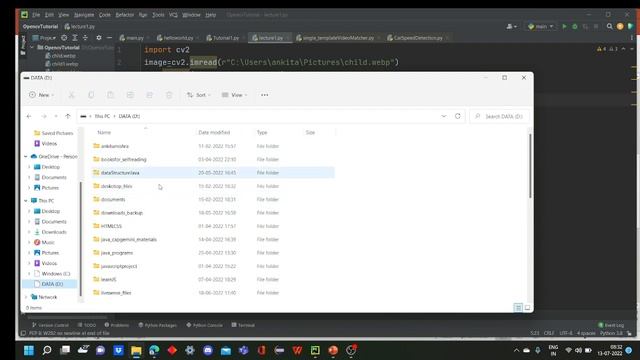Open the Refactor menu in PyCharm
This screenshot has height=360, width=640.
coord(124,15)
